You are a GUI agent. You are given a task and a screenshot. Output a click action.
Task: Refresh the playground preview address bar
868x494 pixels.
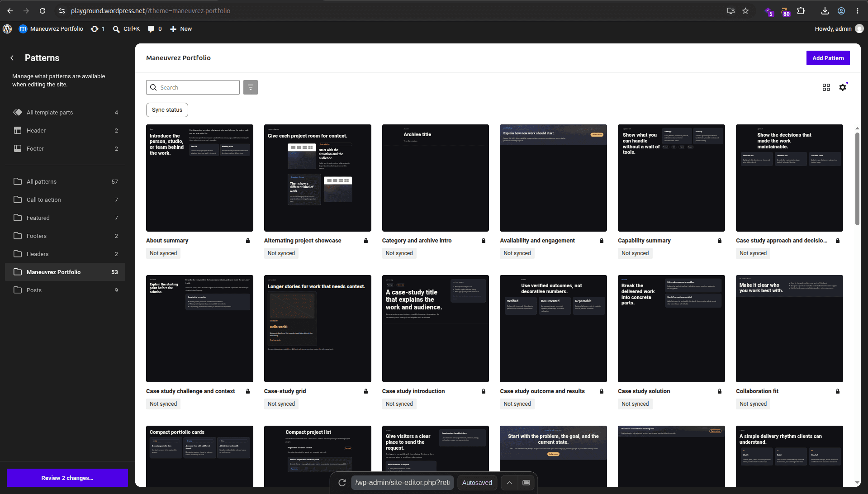tap(342, 483)
